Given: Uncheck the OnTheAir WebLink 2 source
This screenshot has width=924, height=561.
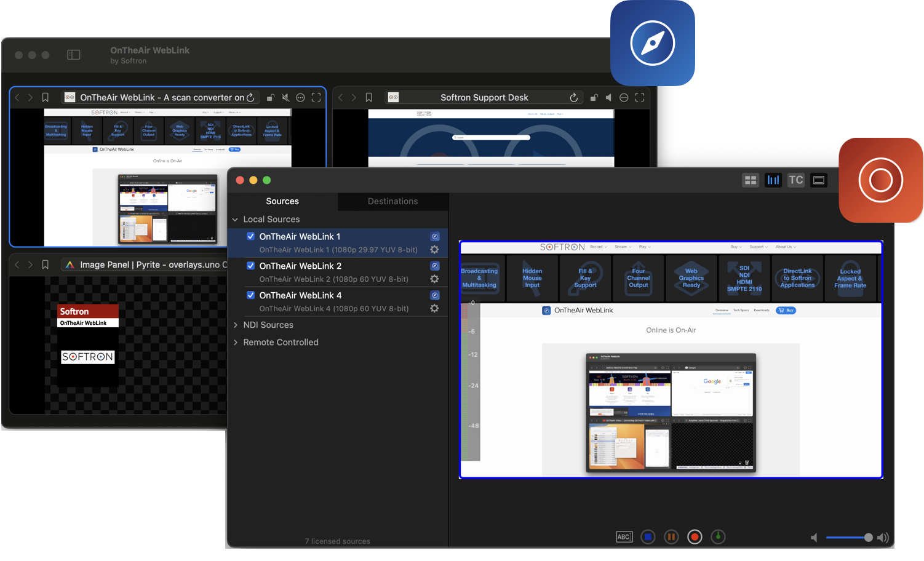Looking at the screenshot, I should click(251, 266).
